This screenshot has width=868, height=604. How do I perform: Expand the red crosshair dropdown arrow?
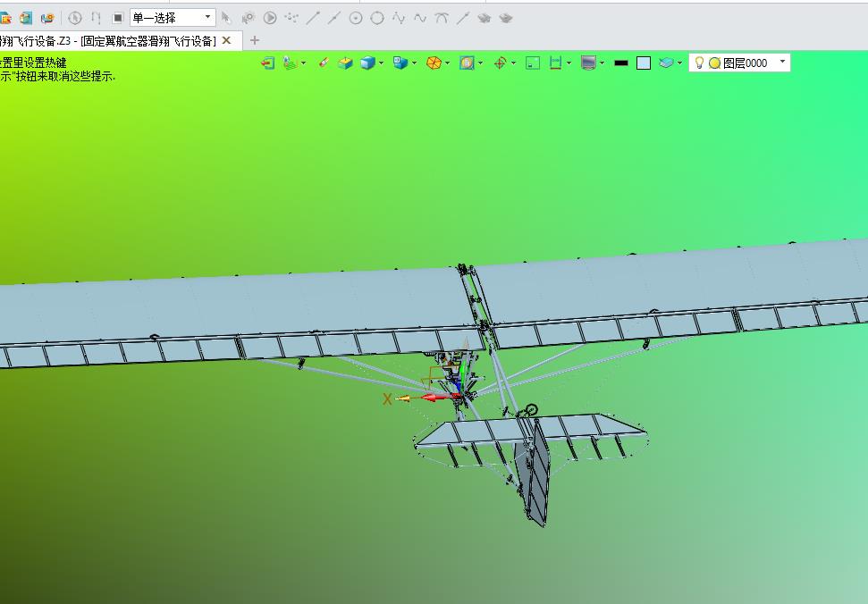pos(514,63)
